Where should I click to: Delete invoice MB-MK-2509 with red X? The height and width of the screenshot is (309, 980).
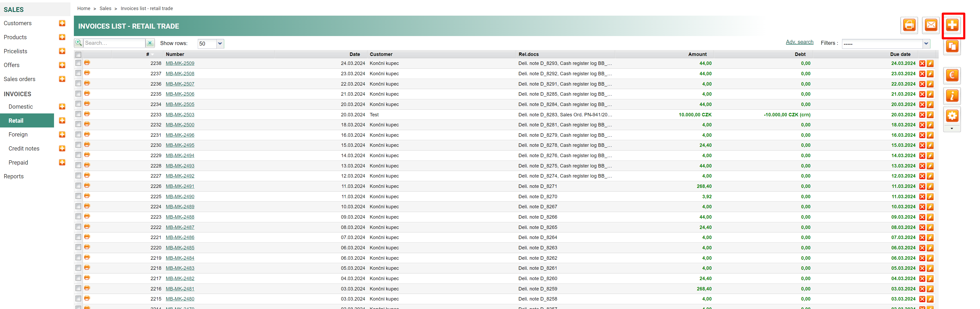[x=922, y=64]
